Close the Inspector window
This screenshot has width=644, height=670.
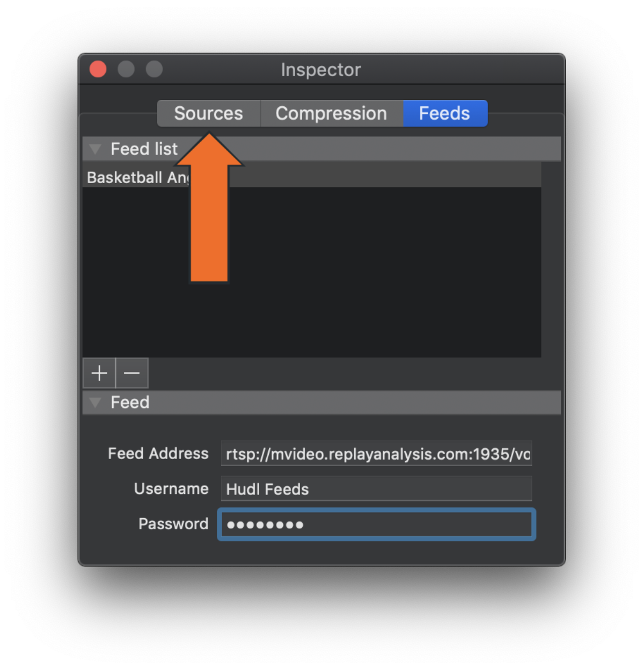(98, 69)
